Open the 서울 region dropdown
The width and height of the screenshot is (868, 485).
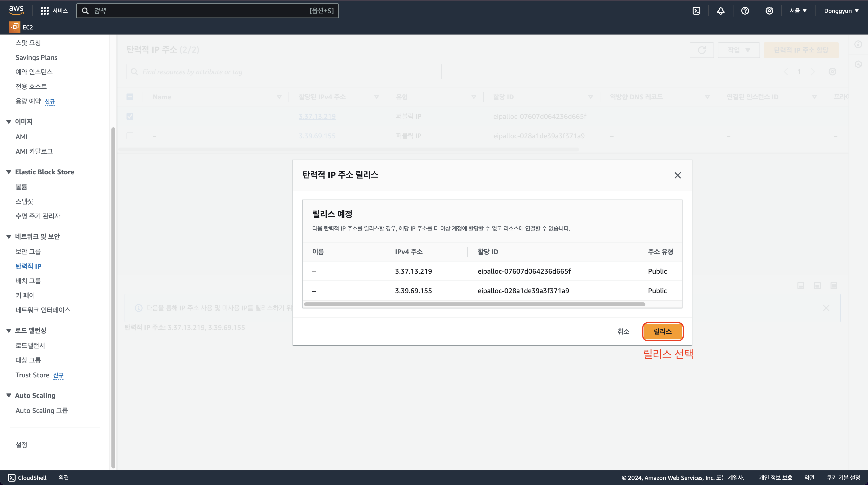tap(798, 11)
